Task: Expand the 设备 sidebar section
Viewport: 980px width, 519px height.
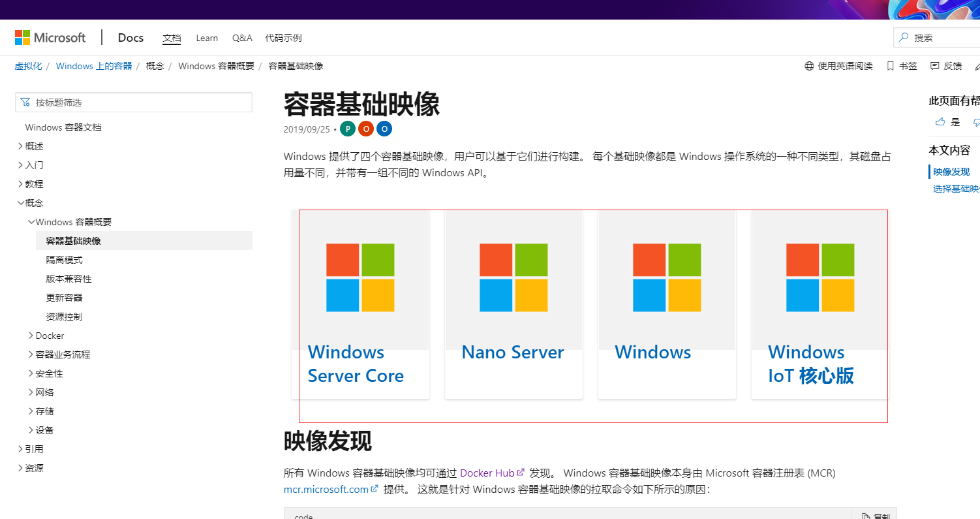Action: coord(40,430)
